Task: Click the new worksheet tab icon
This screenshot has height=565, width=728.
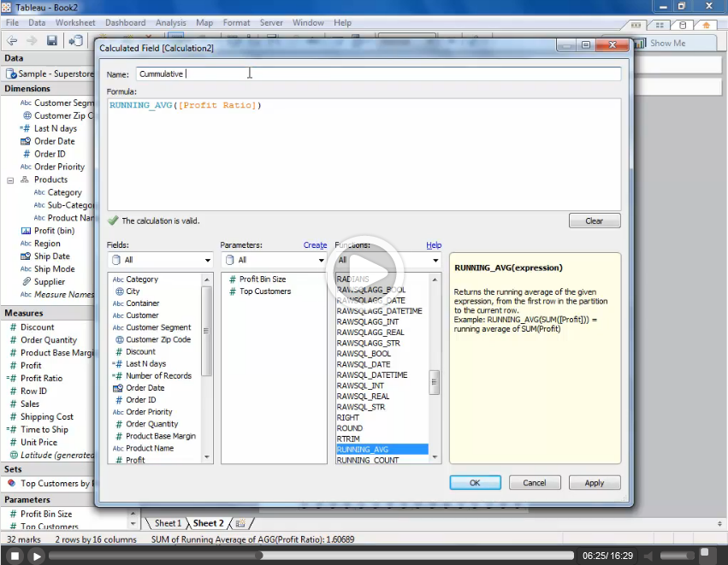Action: pyautogui.click(x=240, y=523)
